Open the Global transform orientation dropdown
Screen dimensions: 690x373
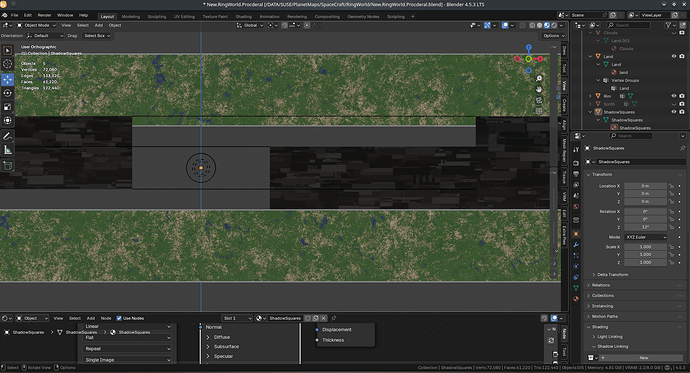point(250,26)
